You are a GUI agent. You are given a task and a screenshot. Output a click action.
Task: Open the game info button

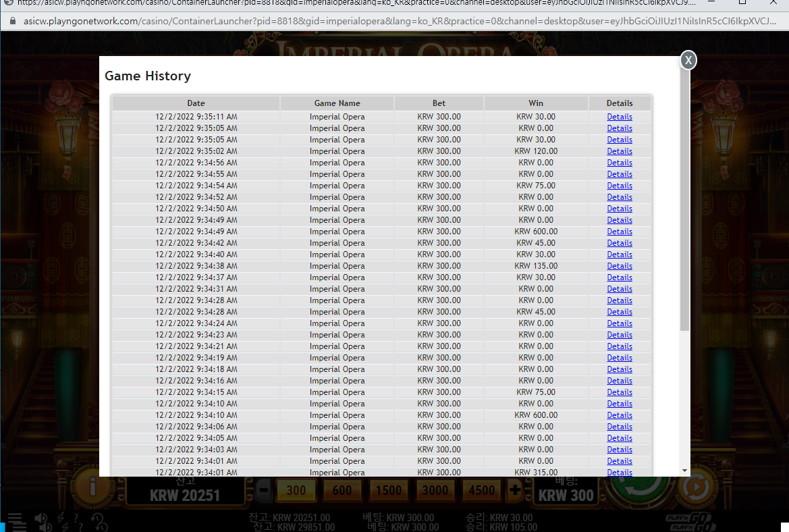point(92,487)
